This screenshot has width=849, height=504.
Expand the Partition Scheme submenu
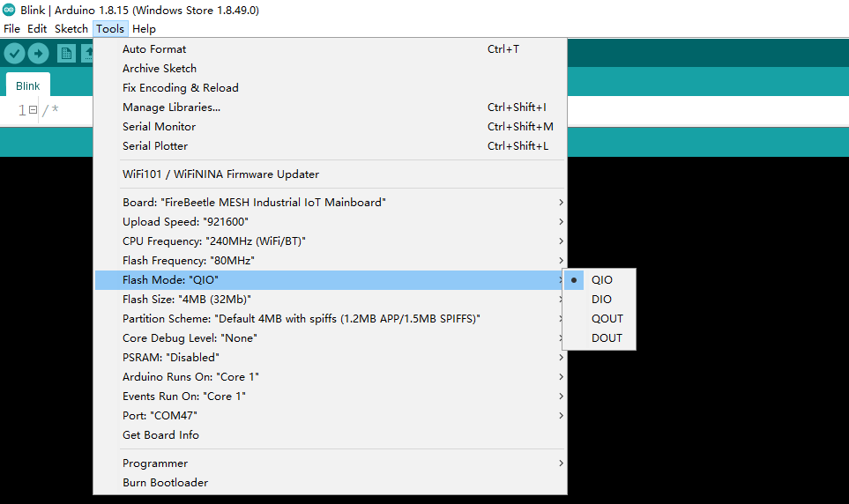331,319
